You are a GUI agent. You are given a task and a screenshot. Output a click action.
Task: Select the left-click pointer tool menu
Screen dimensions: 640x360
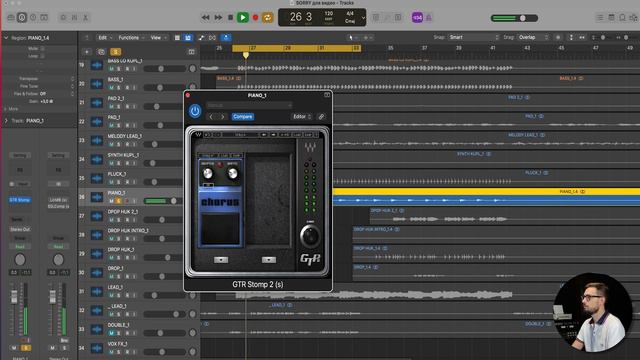click(x=352, y=38)
